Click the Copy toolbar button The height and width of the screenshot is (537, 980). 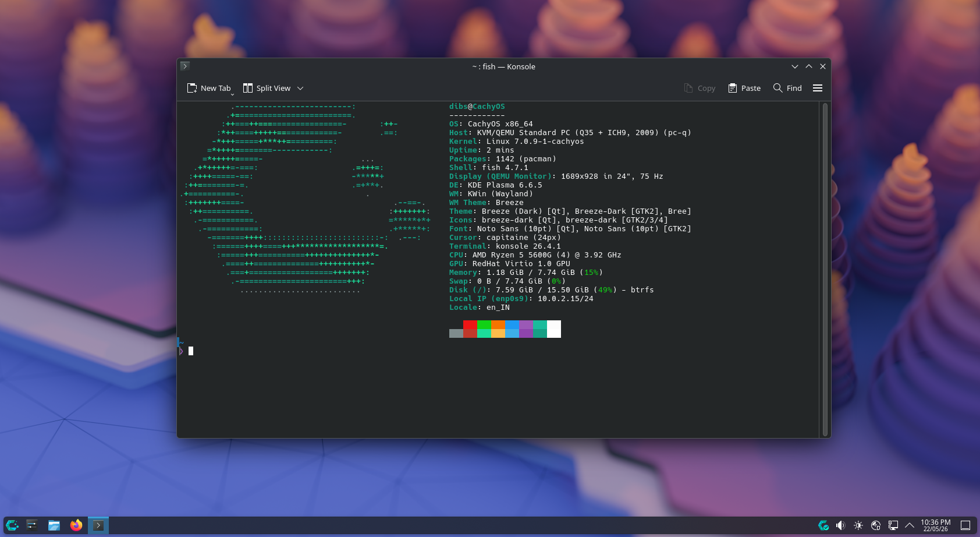pos(700,88)
